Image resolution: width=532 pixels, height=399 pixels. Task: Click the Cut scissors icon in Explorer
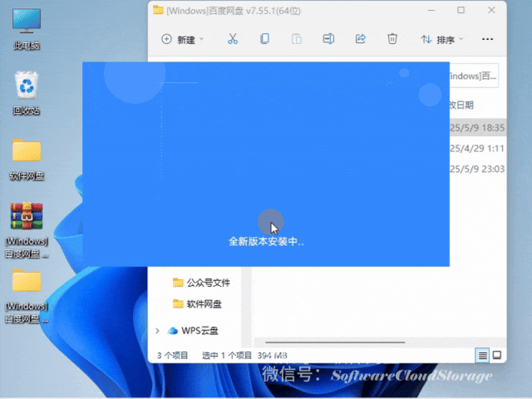[x=233, y=39]
